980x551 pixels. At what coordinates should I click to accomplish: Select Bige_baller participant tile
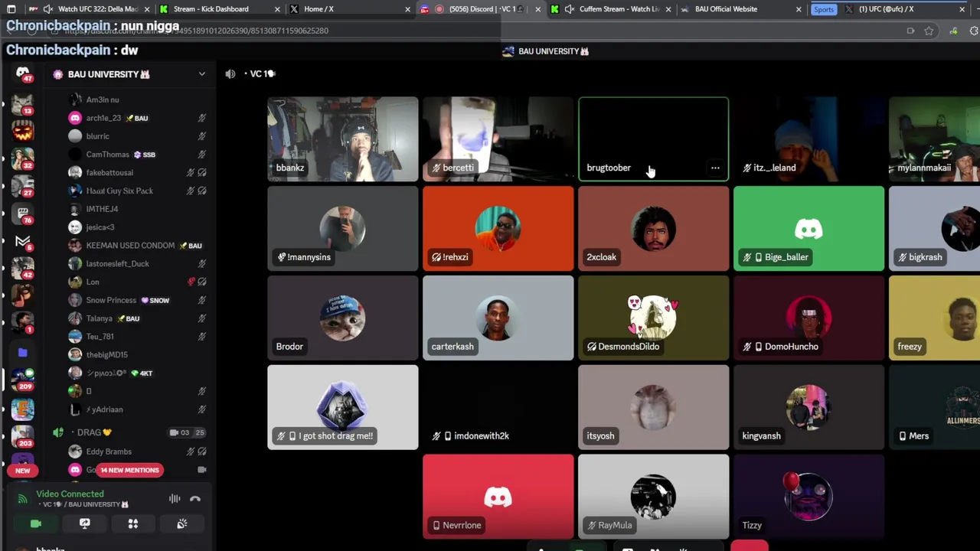tap(809, 229)
